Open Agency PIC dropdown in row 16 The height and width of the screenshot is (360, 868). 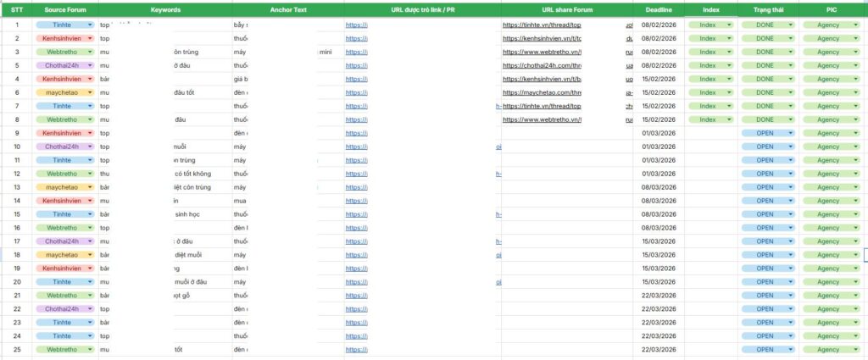pos(832,228)
